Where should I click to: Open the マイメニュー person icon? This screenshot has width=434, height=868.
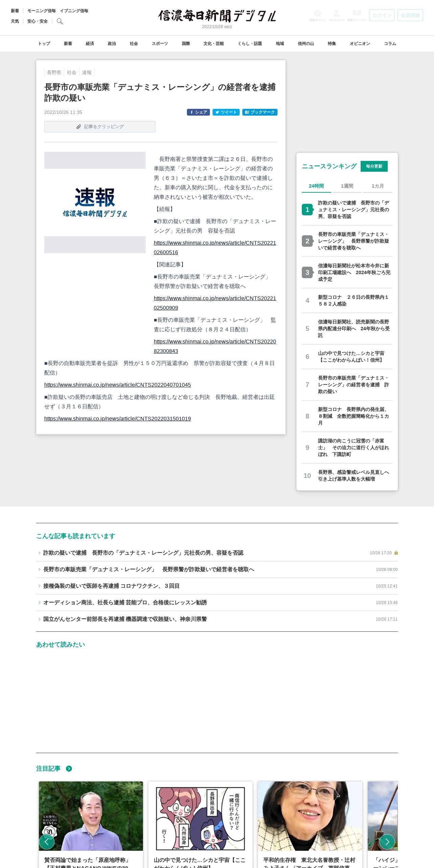(336, 15)
